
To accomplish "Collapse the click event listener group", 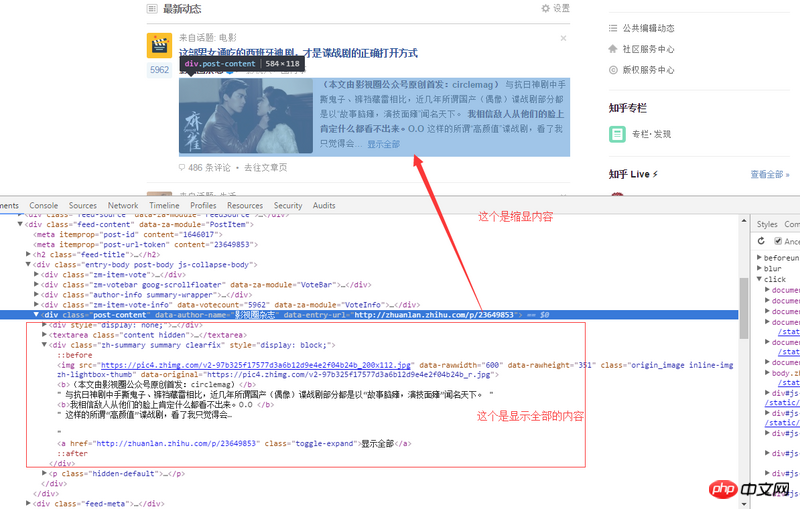I will [759, 279].
